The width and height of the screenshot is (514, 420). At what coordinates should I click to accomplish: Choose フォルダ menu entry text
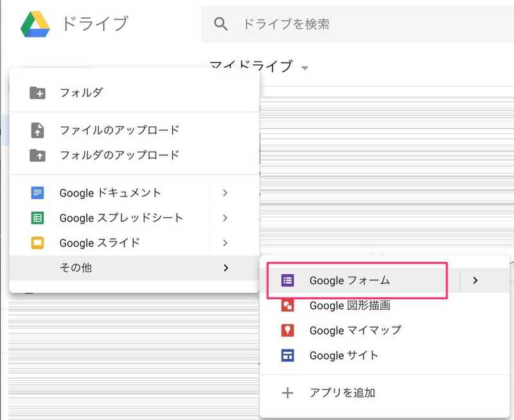coord(82,92)
